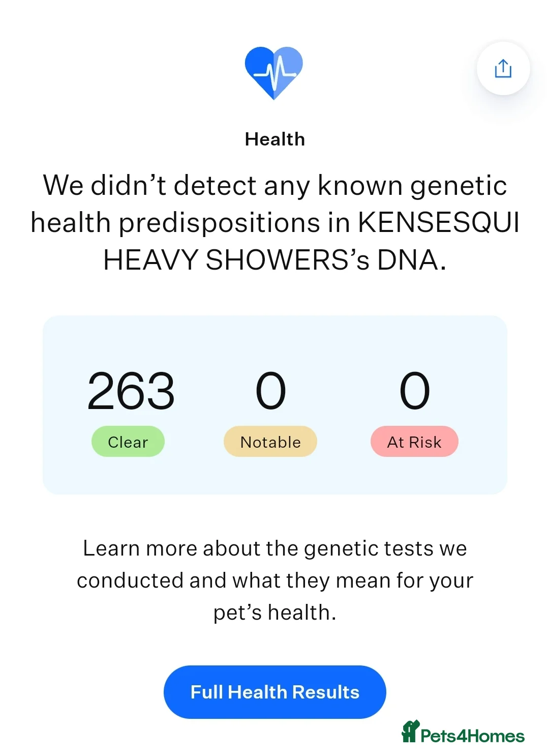Select the yellow Notable badge
This screenshot has width=549, height=756.
click(x=270, y=442)
